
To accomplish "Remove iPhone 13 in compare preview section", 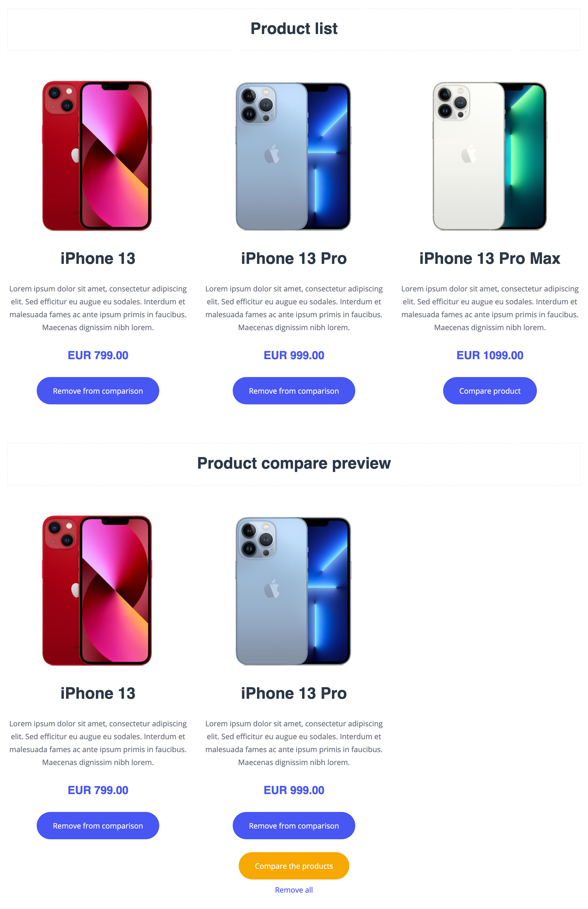I will coord(98,825).
